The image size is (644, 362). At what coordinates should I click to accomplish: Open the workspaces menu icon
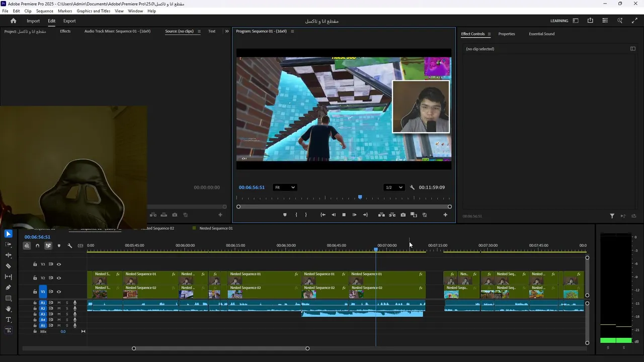(576, 21)
